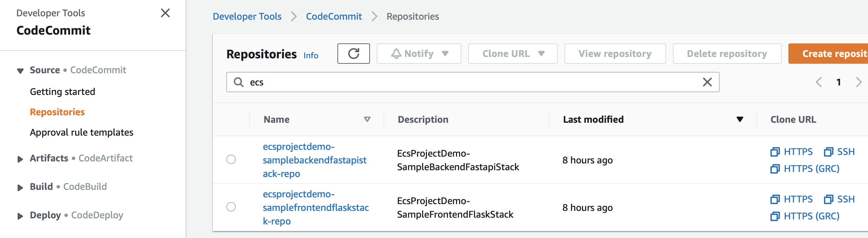Clear the search field with X icon
This screenshot has width=868, height=238.
(x=707, y=82)
